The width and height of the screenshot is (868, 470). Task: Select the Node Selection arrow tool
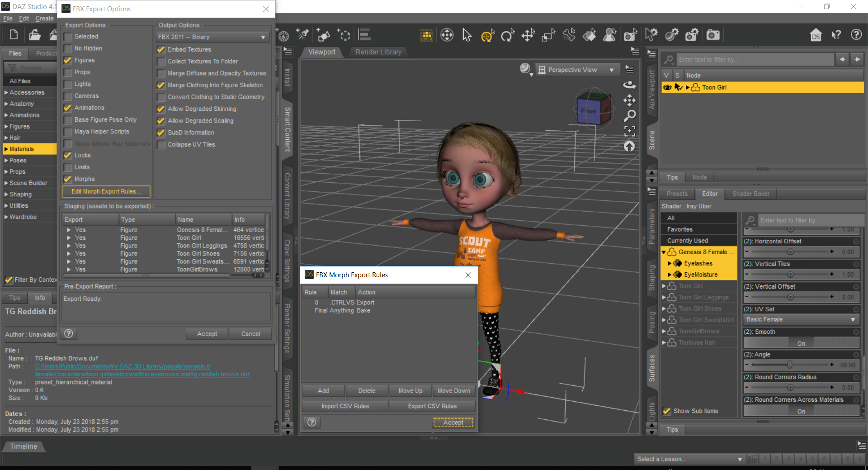click(x=467, y=35)
